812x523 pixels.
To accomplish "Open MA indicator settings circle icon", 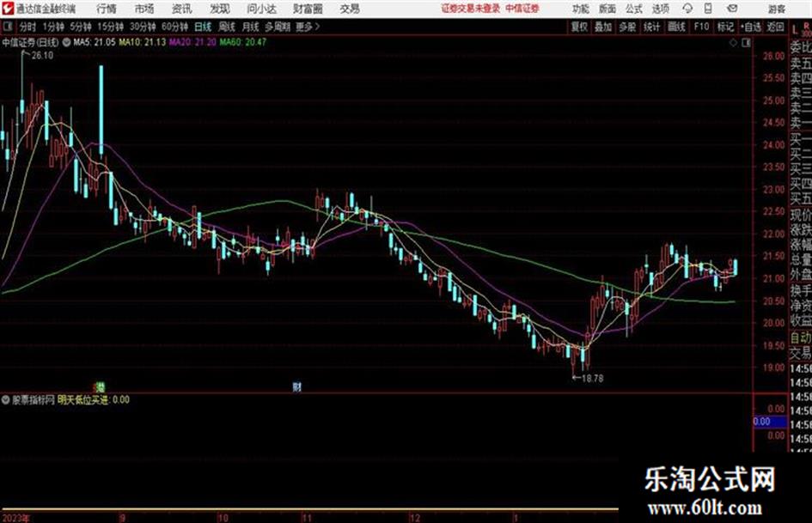I will [66, 42].
